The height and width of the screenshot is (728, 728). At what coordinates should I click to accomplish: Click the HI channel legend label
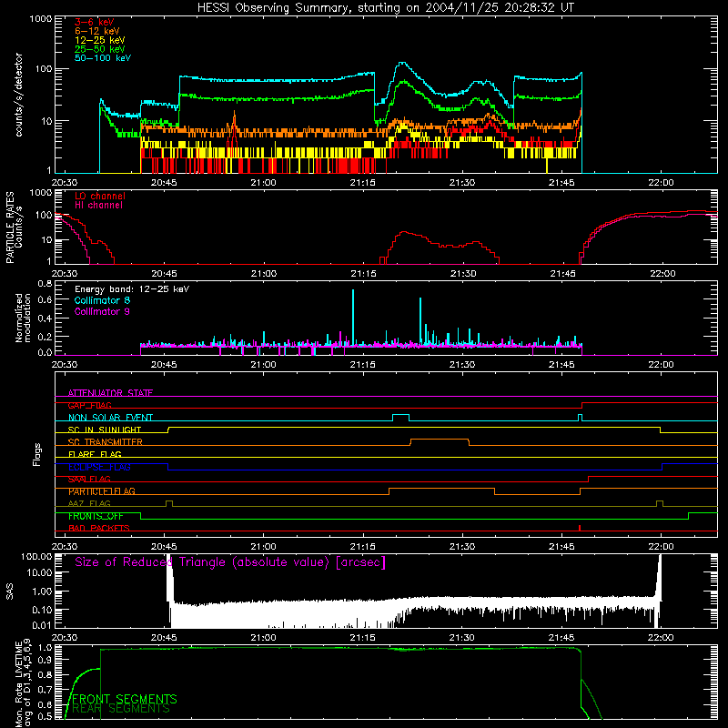click(98, 206)
